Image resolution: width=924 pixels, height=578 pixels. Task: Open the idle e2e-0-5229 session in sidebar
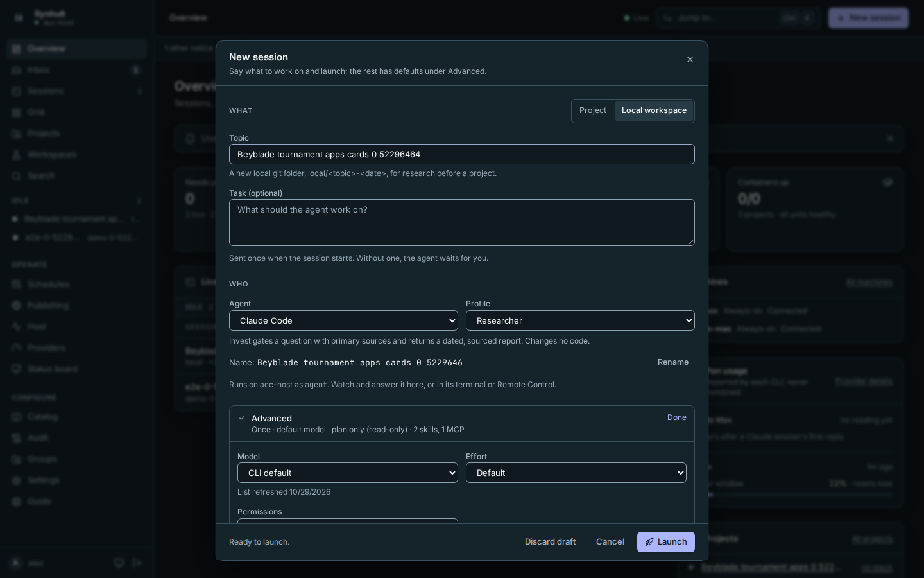[77, 238]
